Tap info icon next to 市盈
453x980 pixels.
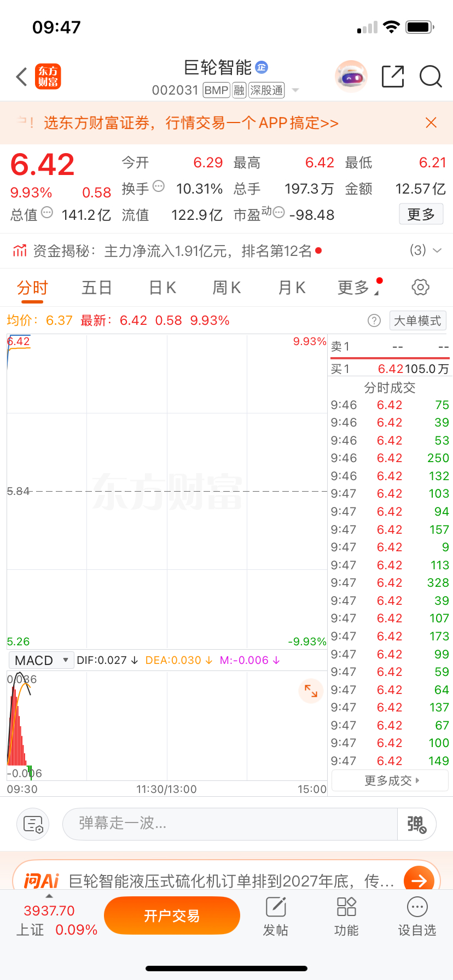tap(279, 213)
